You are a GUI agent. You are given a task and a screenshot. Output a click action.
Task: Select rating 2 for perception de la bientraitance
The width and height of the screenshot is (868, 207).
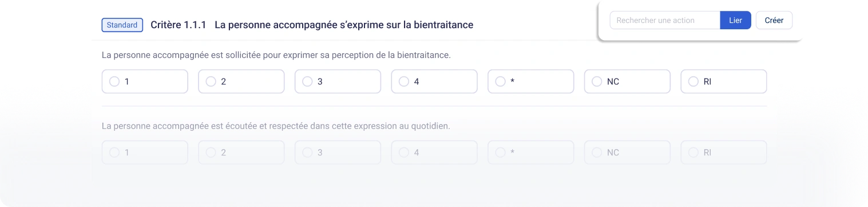(241, 81)
